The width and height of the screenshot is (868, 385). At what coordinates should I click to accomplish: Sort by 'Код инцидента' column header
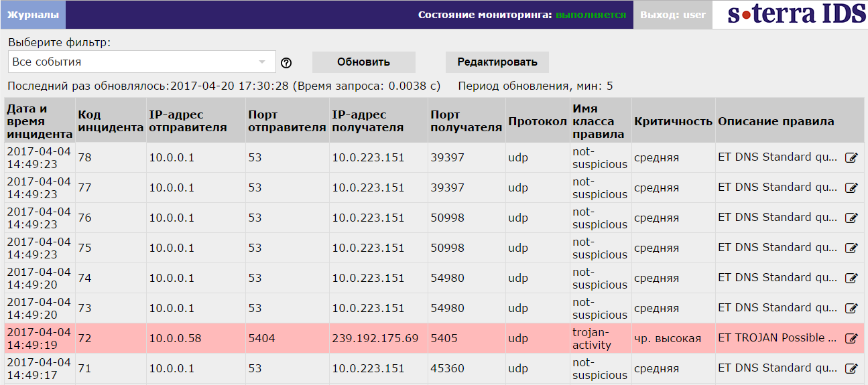point(111,121)
